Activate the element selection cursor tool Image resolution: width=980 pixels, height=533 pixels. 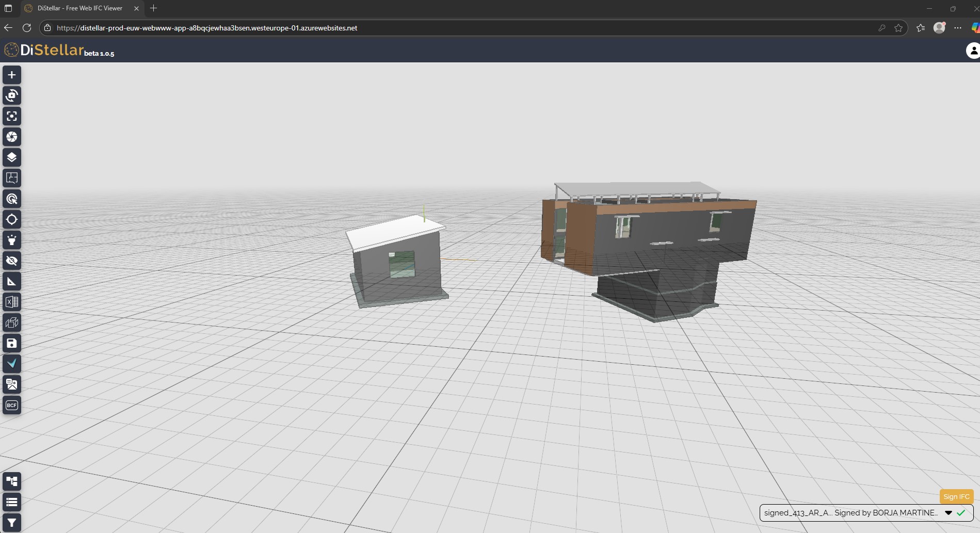(12, 199)
